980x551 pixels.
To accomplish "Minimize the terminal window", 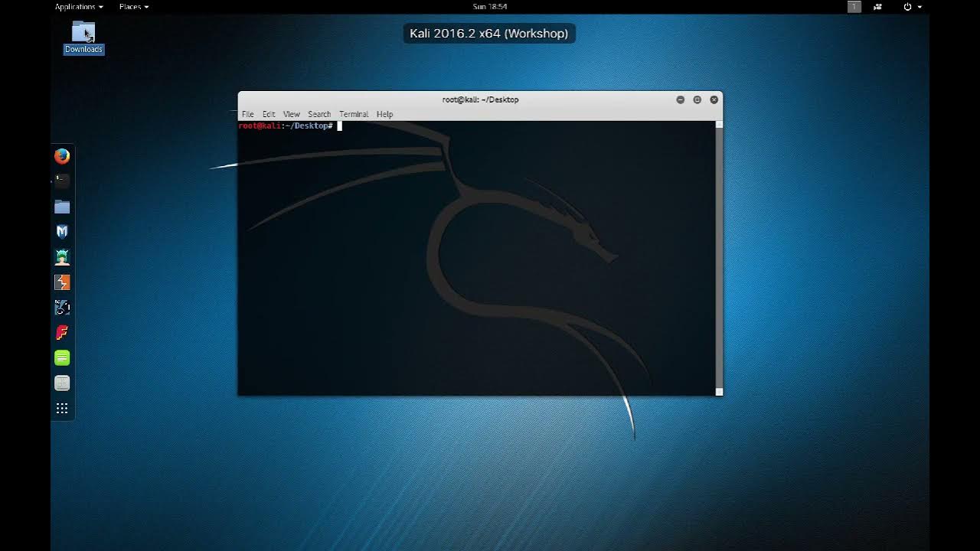I will (680, 99).
